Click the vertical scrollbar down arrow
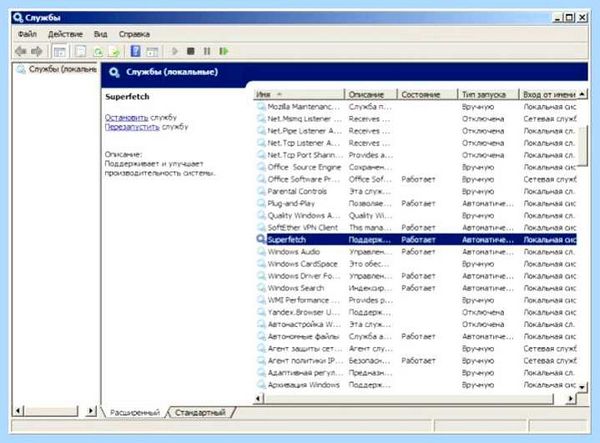 coord(582,387)
